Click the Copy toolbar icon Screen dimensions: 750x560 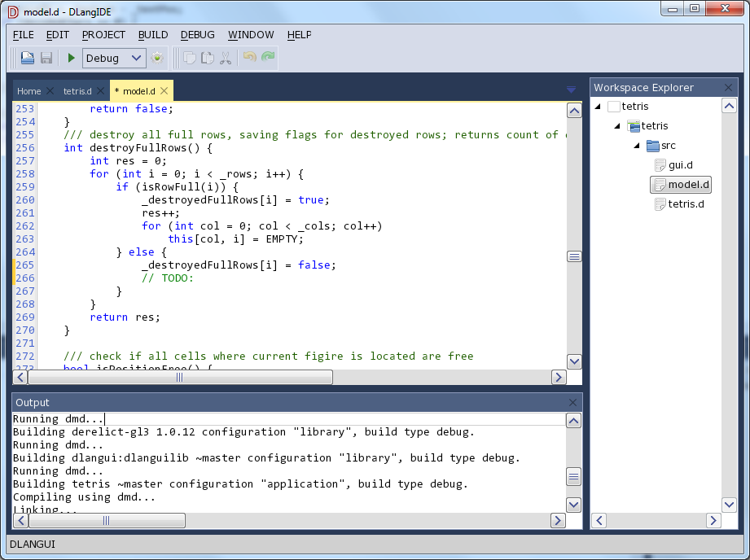[x=189, y=58]
